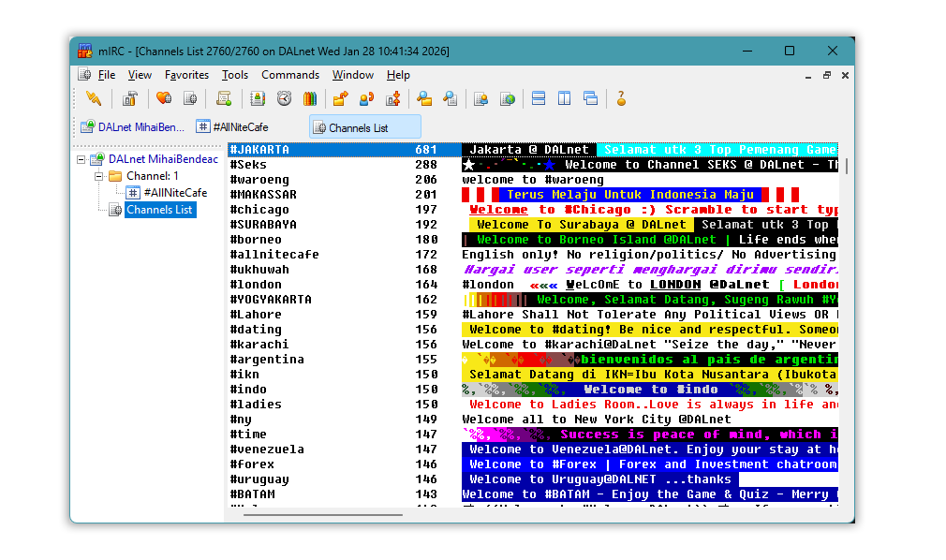Open the Colors crayons icon
The height and width of the screenshot is (560, 946).
point(310,98)
